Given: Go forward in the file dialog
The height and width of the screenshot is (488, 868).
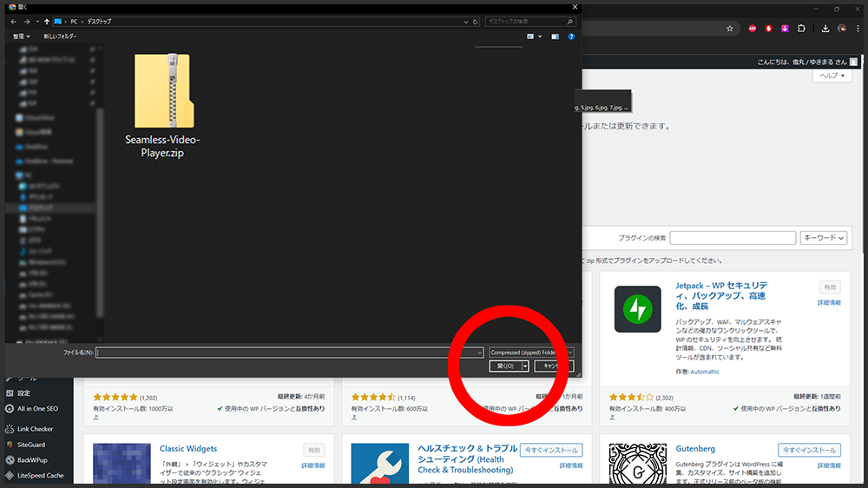Looking at the screenshot, I should (26, 22).
